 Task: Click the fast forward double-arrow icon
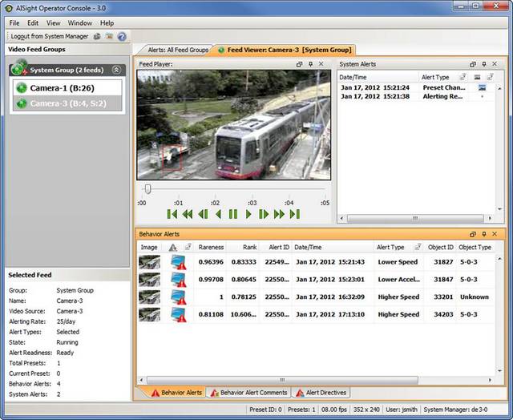pyautogui.click(x=279, y=214)
